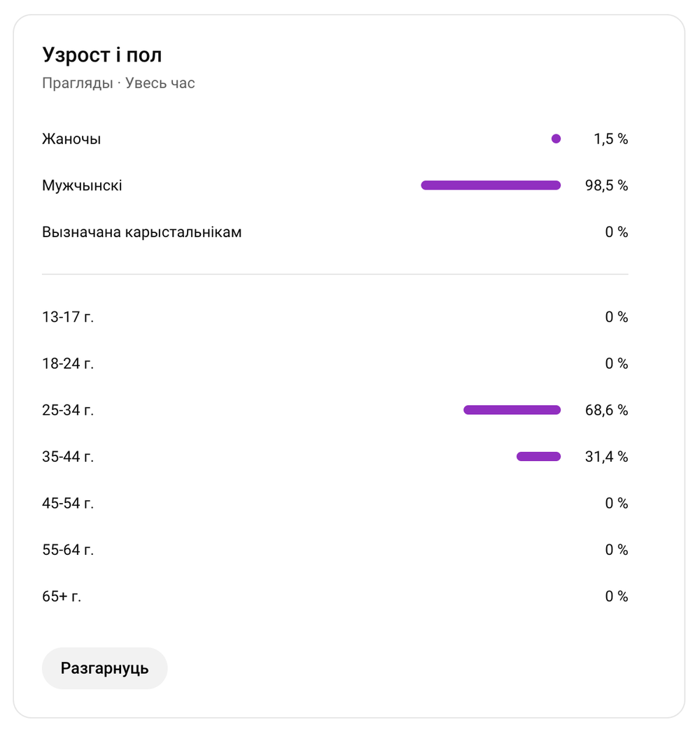This screenshot has height=736, width=700.
Task: Click the 68,6 % value
Action: 606,410
